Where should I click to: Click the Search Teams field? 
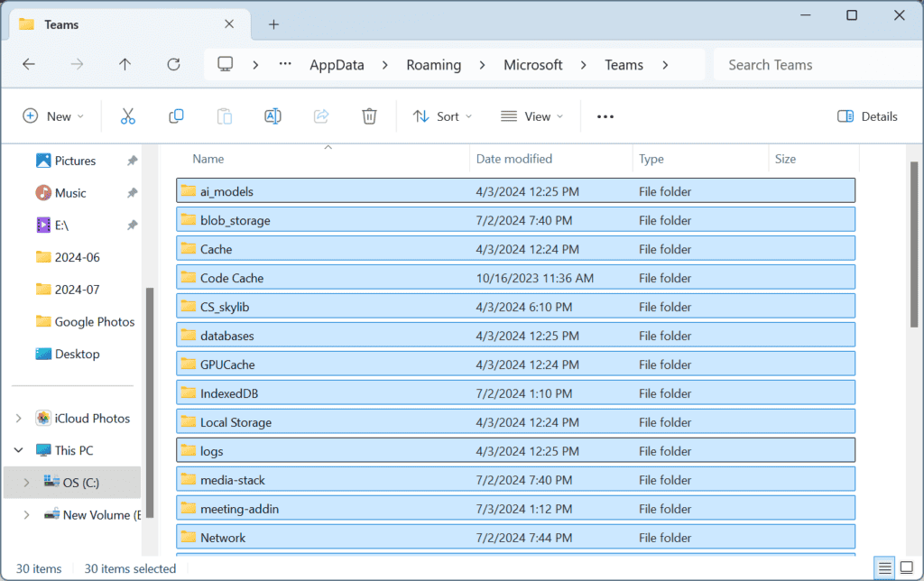click(x=818, y=65)
